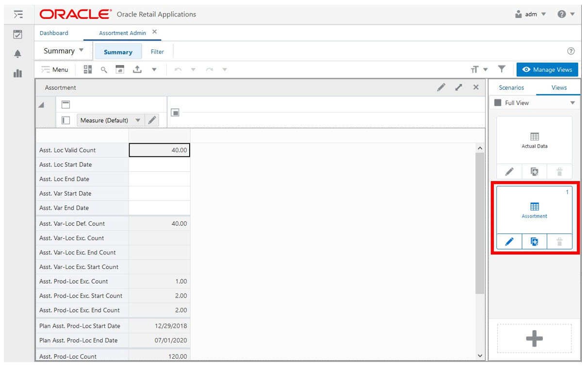Click the undo arrow icon
Viewport: 588px width, 366px height.
click(178, 70)
